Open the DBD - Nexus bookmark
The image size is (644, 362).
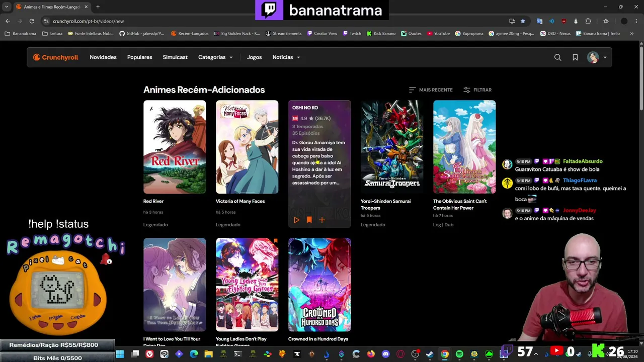pyautogui.click(x=555, y=34)
